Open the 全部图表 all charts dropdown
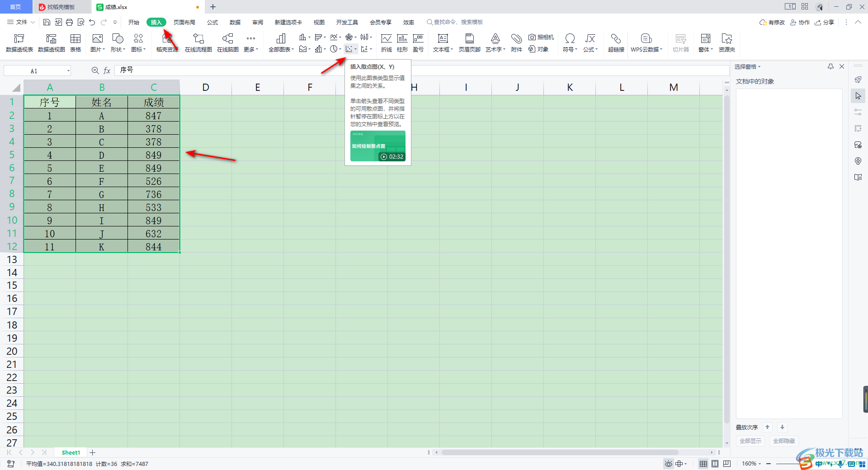 tap(281, 43)
